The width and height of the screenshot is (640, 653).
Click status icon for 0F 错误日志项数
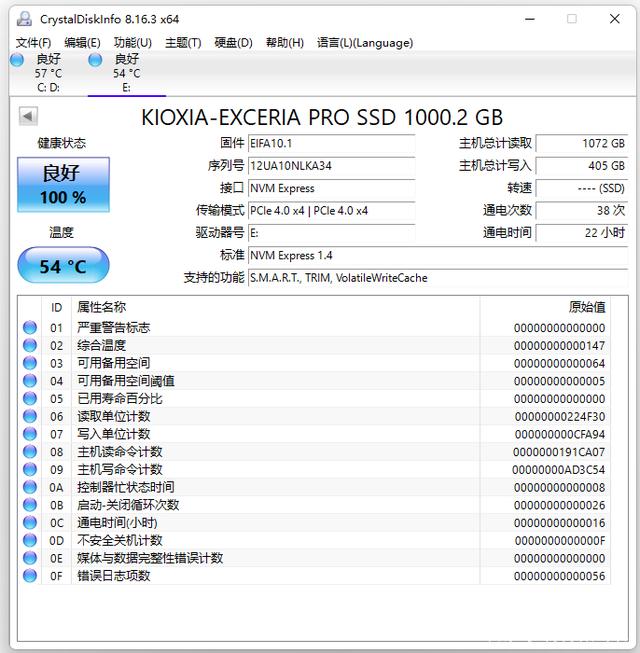(30, 576)
